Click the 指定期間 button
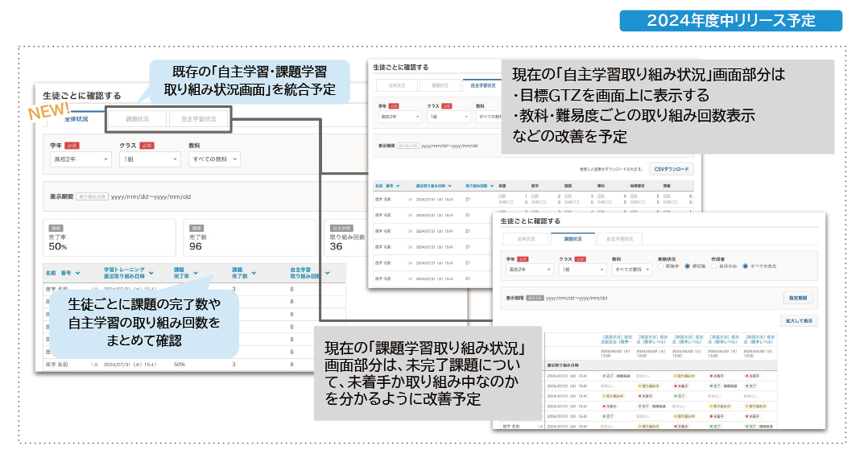 tap(798, 299)
